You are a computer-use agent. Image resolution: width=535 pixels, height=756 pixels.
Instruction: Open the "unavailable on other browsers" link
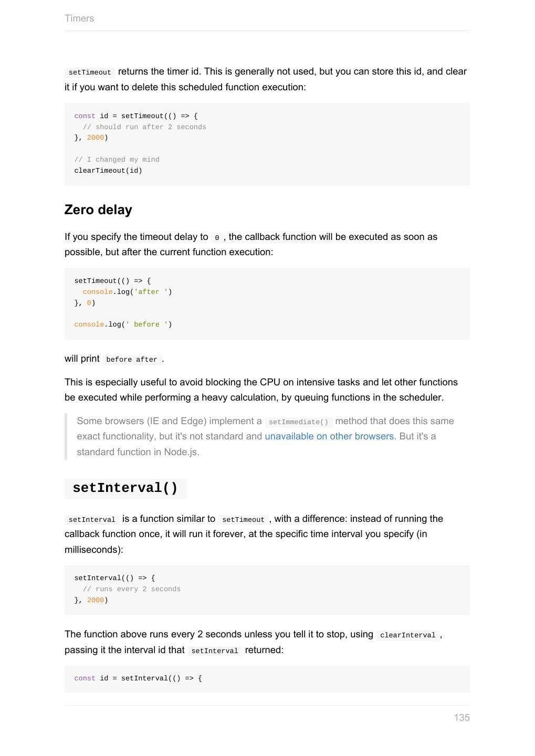329,436
